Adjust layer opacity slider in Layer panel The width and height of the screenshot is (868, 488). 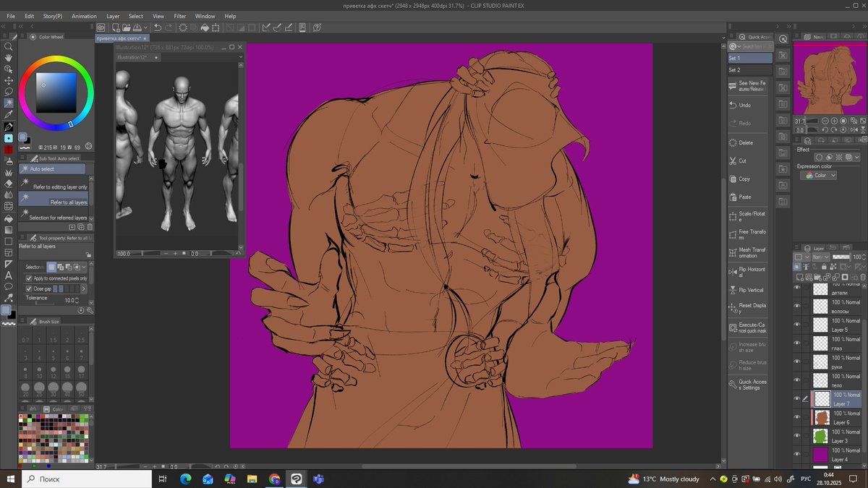(x=841, y=257)
